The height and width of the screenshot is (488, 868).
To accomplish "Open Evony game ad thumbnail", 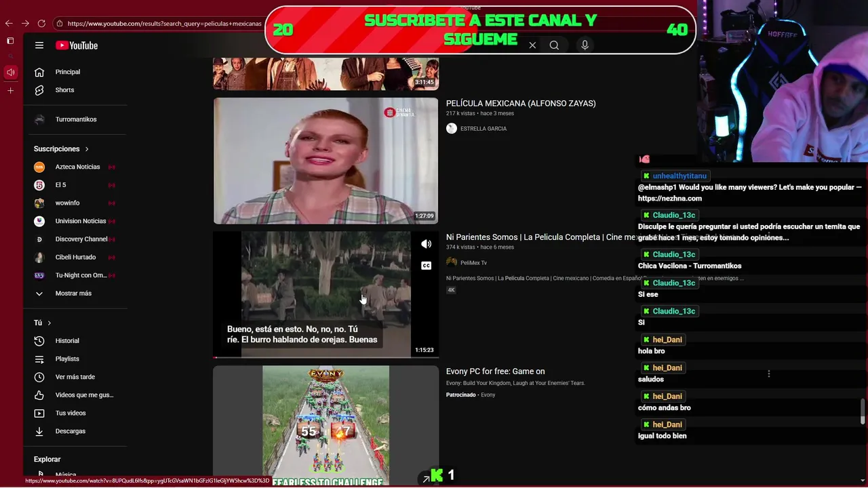I will coord(325,426).
